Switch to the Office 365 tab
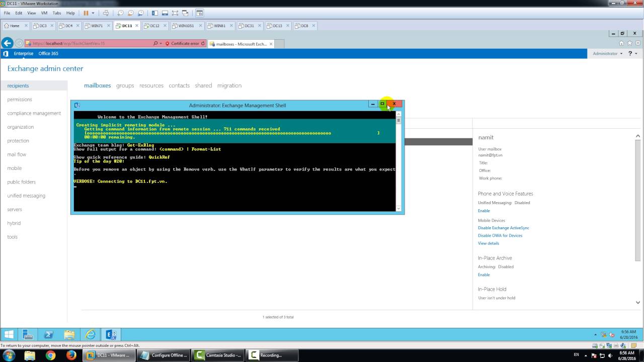Viewport: 644px width, 362px height. coord(48,53)
